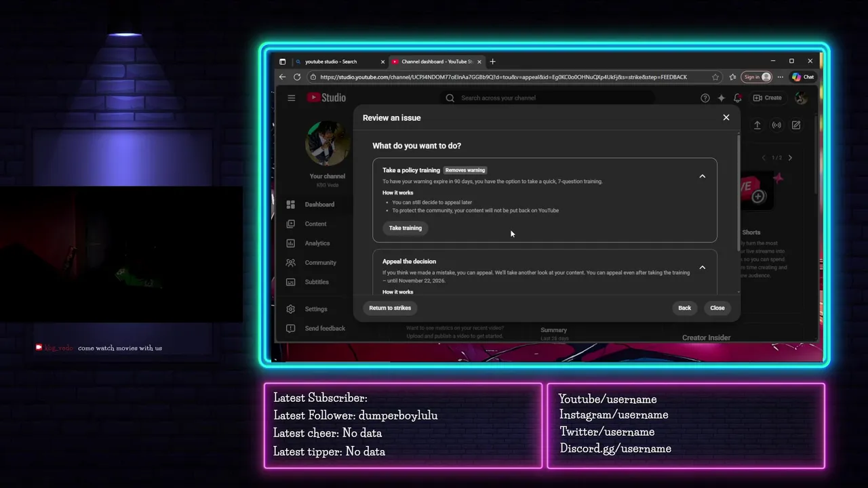Viewport: 868px width, 488px height.
Task: Click the Creator Insider heading
Action: [x=706, y=338]
